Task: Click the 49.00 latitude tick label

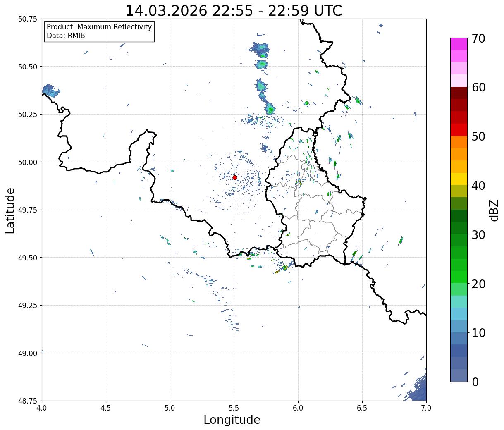Action: click(x=28, y=353)
